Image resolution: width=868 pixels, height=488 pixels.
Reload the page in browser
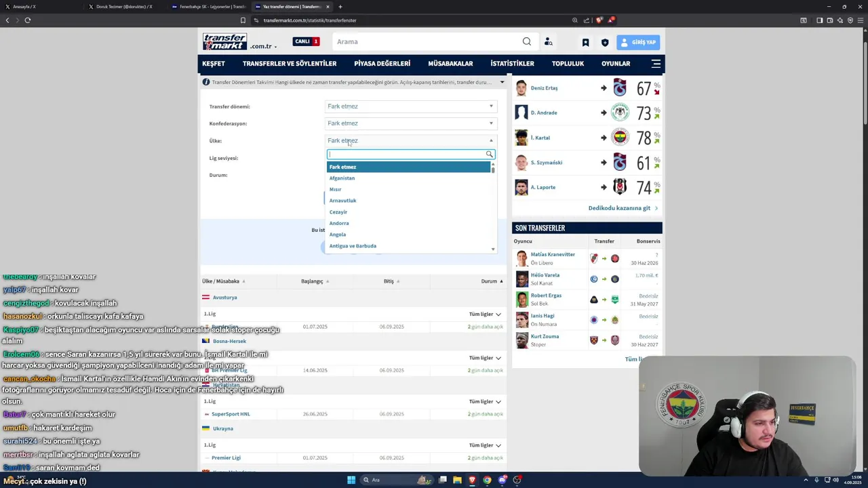(x=28, y=20)
